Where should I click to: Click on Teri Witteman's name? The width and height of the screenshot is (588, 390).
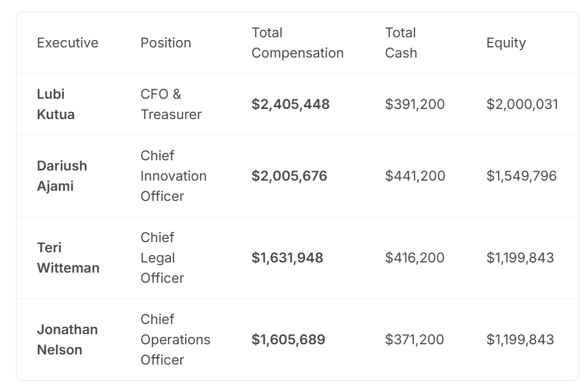click(x=68, y=258)
